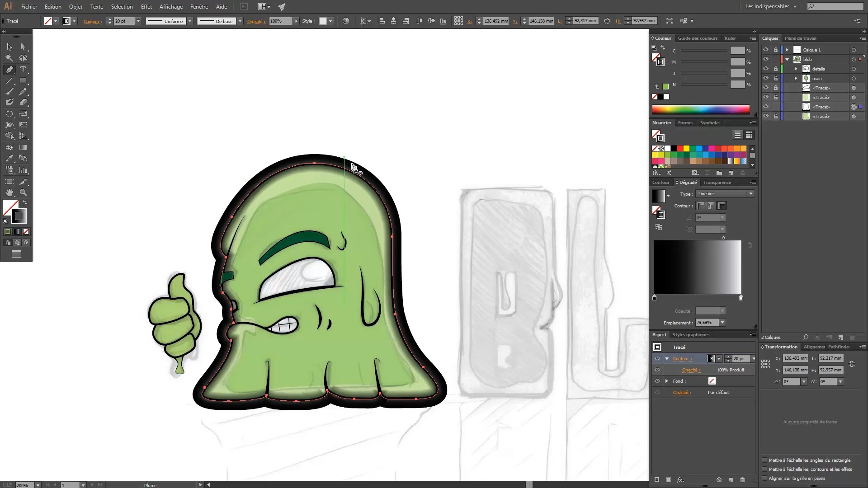The image size is (868, 488).
Task: Open the Uniforme stroke profile dropdown
Action: pos(190,21)
